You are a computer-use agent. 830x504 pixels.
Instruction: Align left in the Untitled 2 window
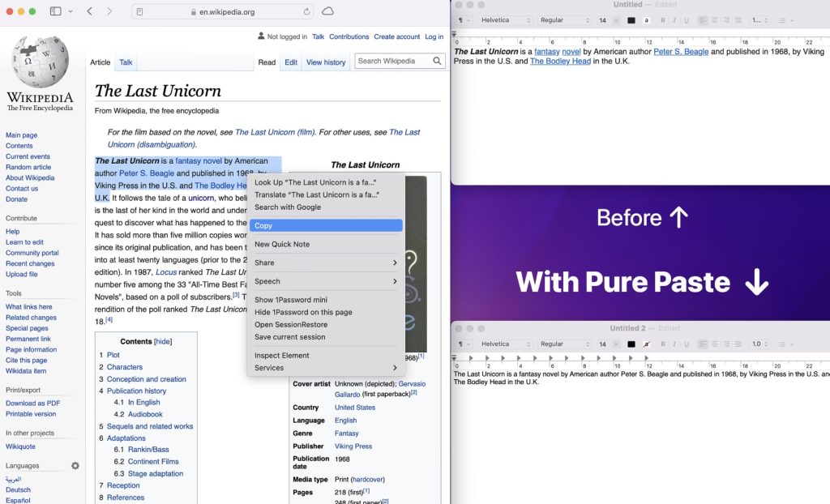coord(703,344)
